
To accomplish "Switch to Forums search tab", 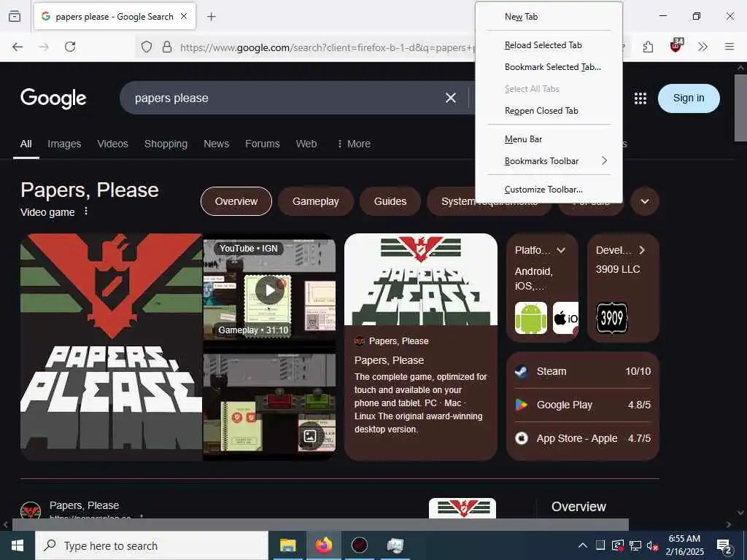I will point(263,144).
